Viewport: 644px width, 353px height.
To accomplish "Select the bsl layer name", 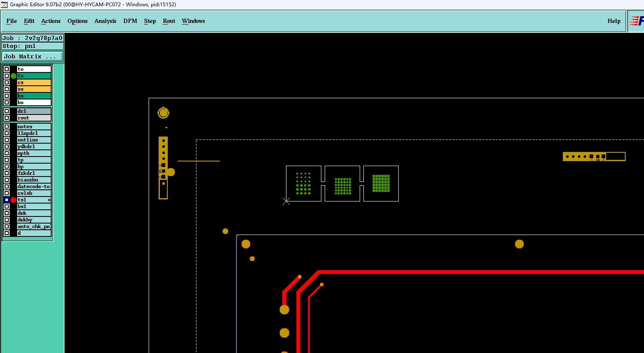I will tap(34, 206).
